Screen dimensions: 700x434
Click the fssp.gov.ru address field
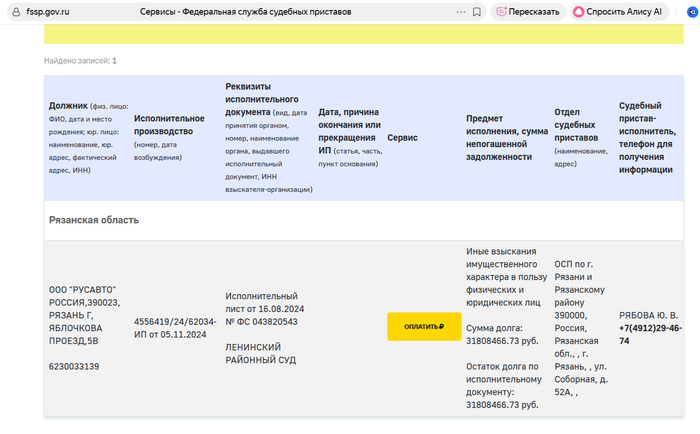tap(50, 12)
